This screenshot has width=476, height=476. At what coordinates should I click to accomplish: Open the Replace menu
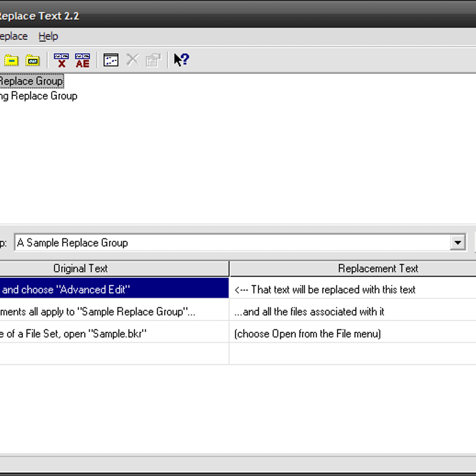tap(13, 36)
